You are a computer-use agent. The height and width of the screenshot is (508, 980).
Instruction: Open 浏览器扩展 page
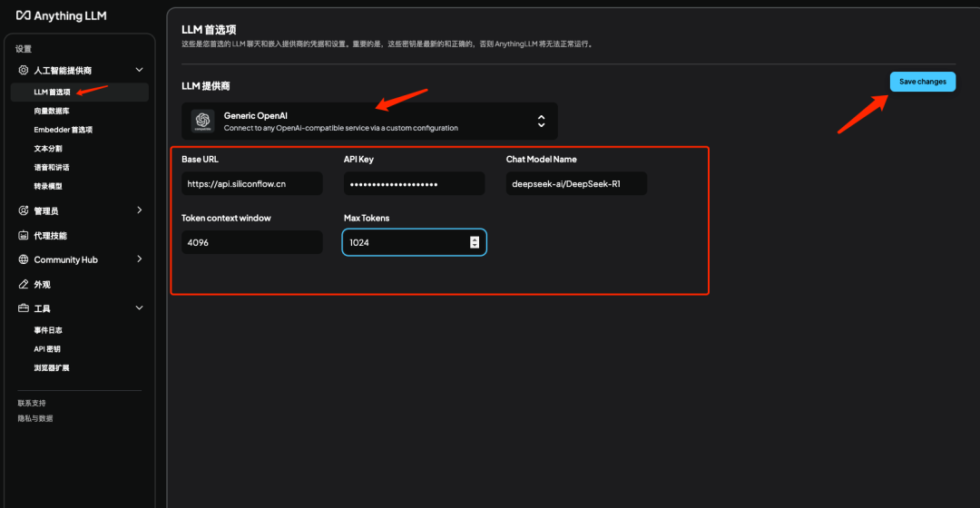click(x=51, y=367)
